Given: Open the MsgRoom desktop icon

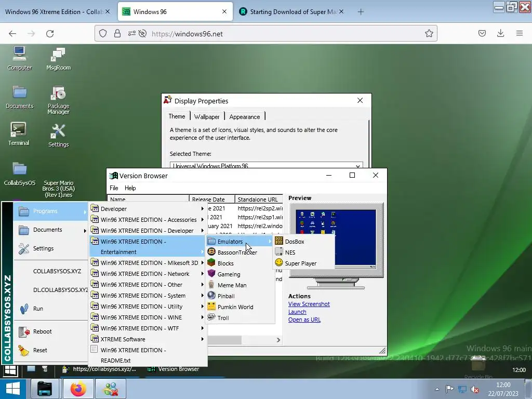Looking at the screenshot, I should tap(58, 58).
